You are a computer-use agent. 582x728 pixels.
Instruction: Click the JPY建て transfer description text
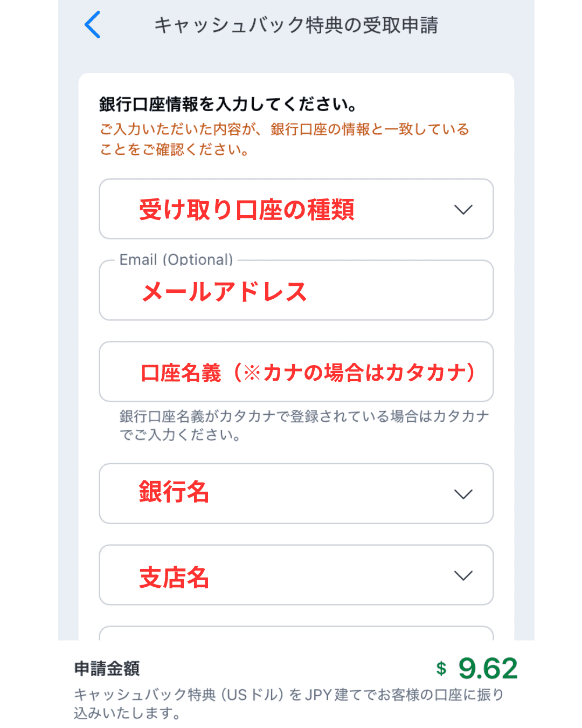click(x=288, y=704)
